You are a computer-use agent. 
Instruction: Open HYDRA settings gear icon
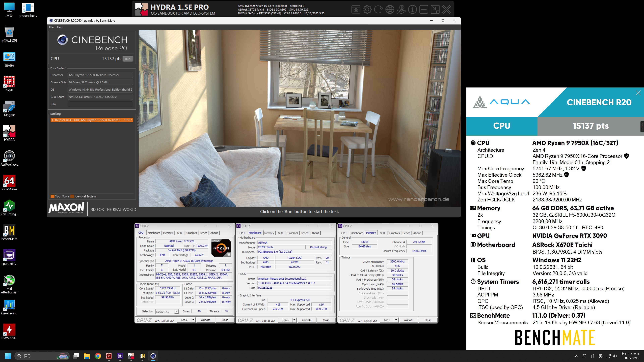click(367, 10)
